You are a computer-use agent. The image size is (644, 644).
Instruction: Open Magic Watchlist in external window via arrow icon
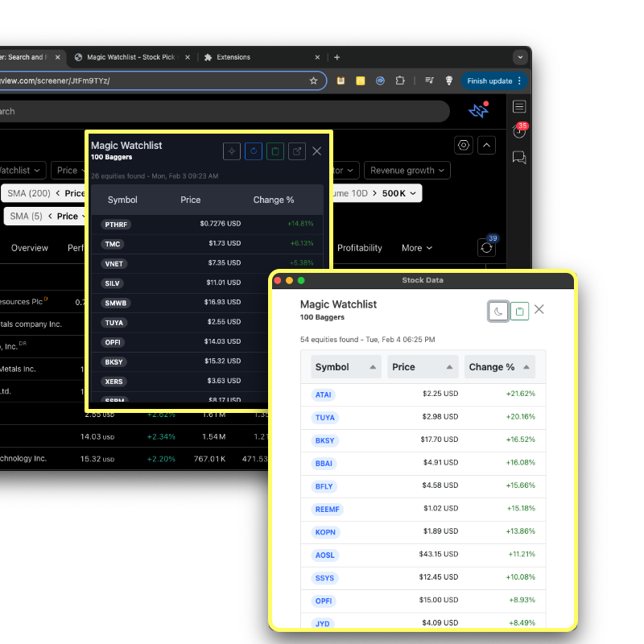[x=295, y=151]
